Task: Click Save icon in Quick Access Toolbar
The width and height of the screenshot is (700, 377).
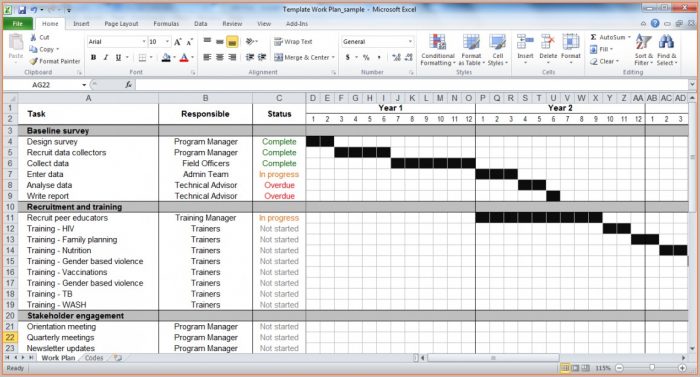Action: 22,9
